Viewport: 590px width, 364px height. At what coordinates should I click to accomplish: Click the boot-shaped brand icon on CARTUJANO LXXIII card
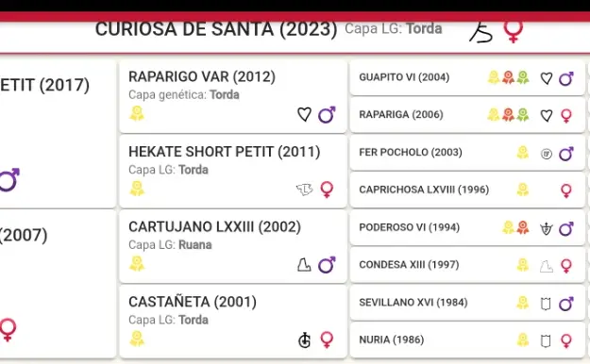304,265
